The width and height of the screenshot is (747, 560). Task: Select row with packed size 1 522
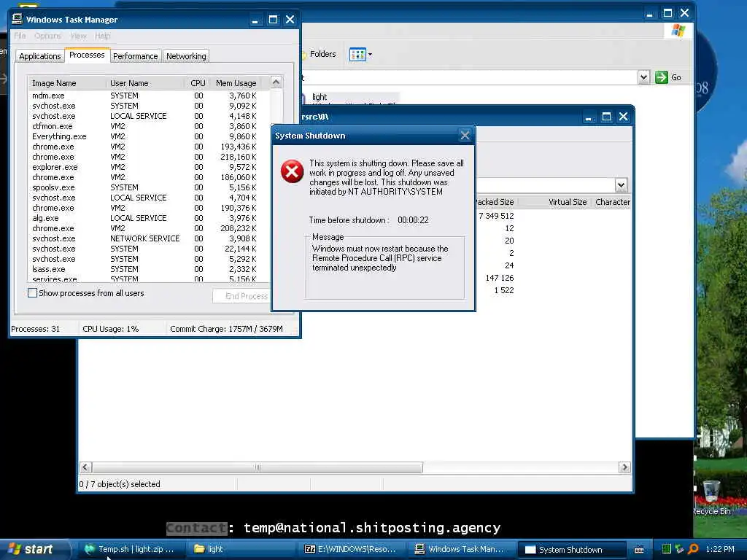(503, 290)
